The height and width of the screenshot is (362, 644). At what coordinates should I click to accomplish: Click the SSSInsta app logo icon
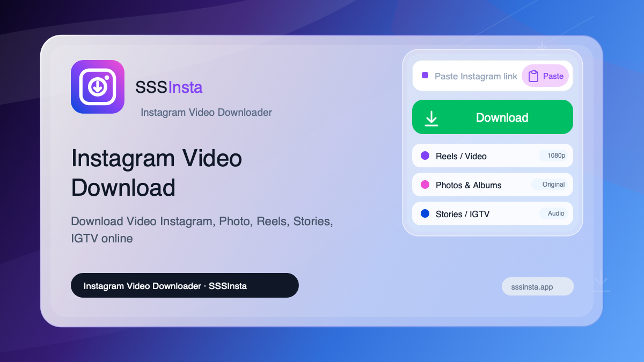(x=98, y=87)
